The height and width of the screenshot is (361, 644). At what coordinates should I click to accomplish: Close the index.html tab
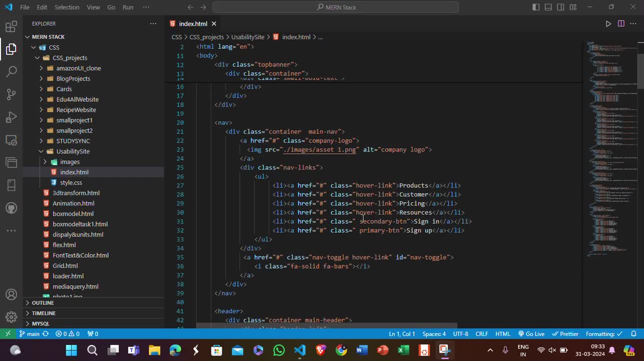(x=214, y=24)
